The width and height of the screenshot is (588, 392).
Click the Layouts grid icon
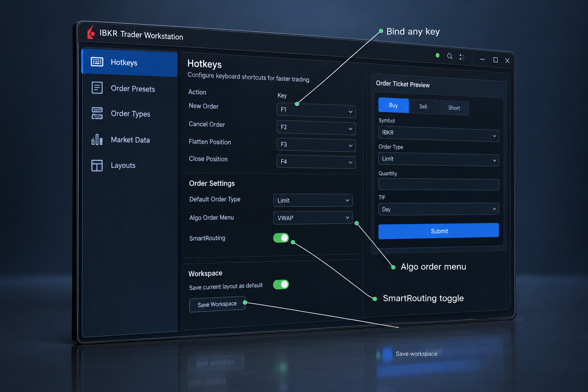coord(97,165)
